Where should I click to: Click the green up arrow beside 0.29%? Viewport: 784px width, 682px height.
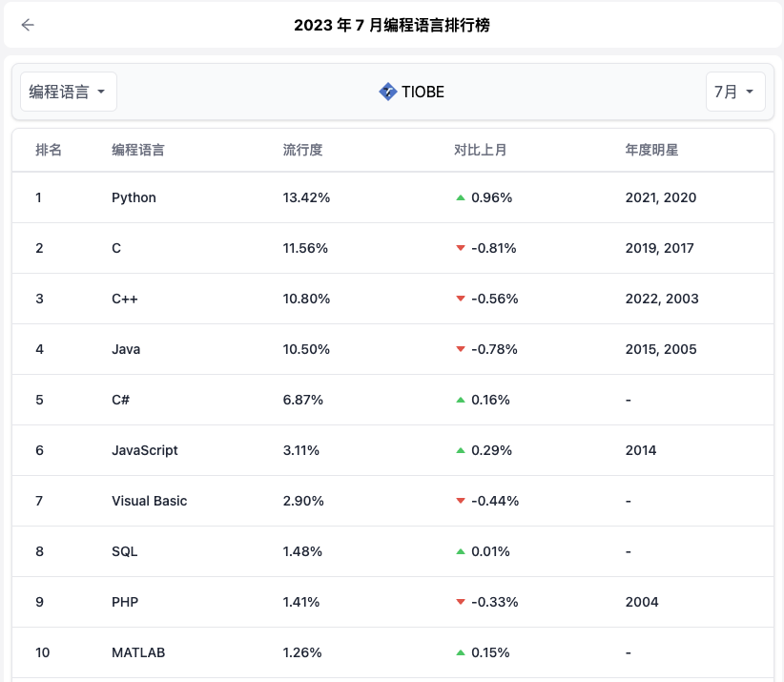[461, 450]
